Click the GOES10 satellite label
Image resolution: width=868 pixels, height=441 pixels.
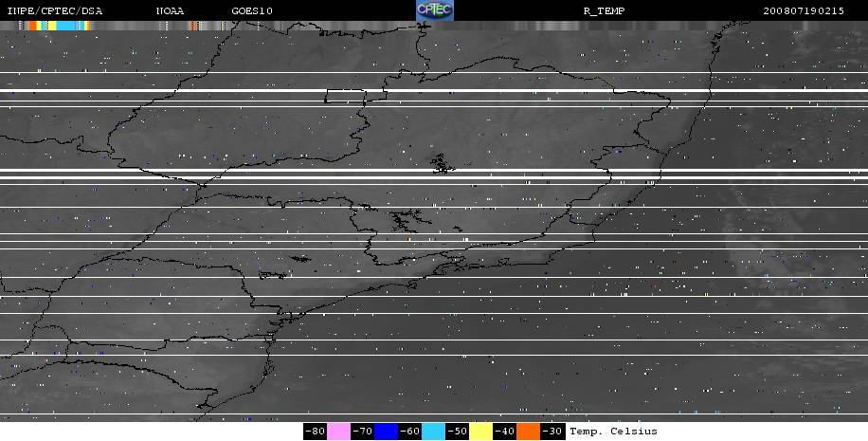[252, 10]
